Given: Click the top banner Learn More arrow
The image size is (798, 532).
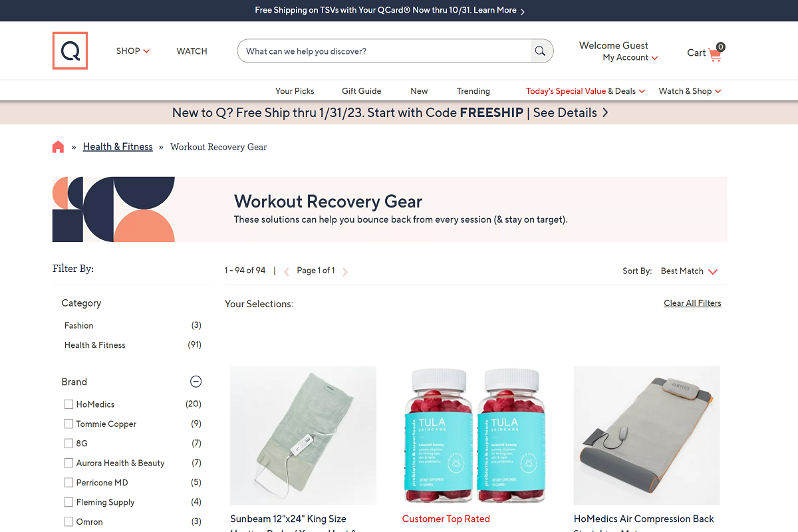Looking at the screenshot, I should tap(523, 11).
